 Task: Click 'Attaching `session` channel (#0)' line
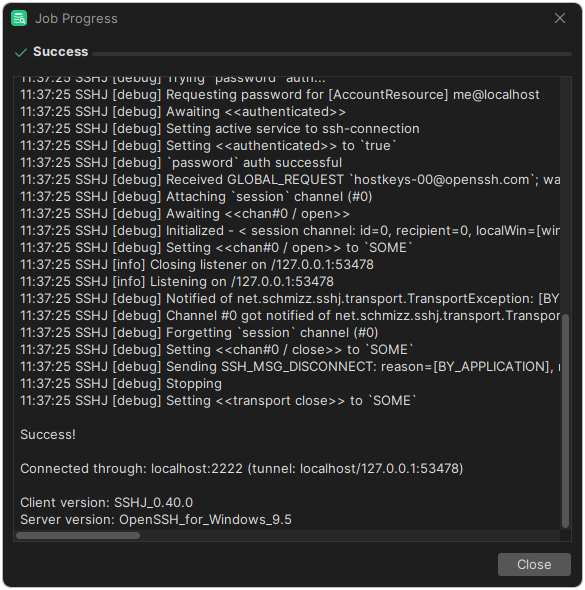coord(196,196)
